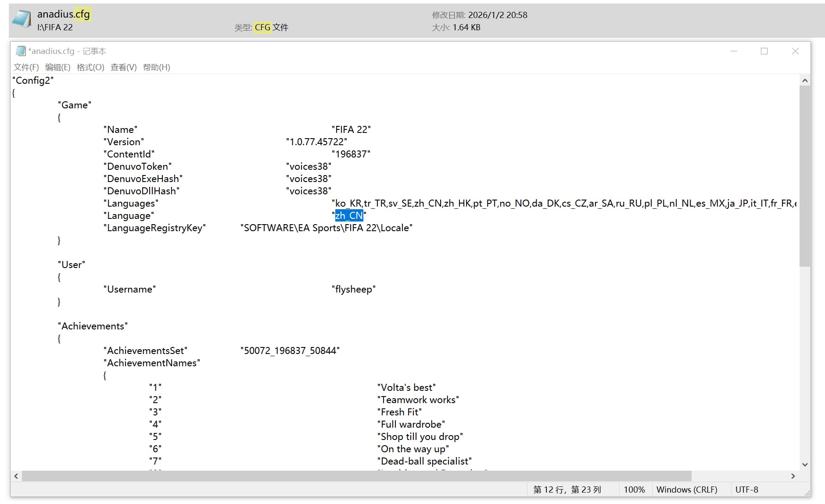Click the cursor position indicator 第 12 行, 第 23 列
This screenshot has height=504, width=825.
click(x=567, y=490)
